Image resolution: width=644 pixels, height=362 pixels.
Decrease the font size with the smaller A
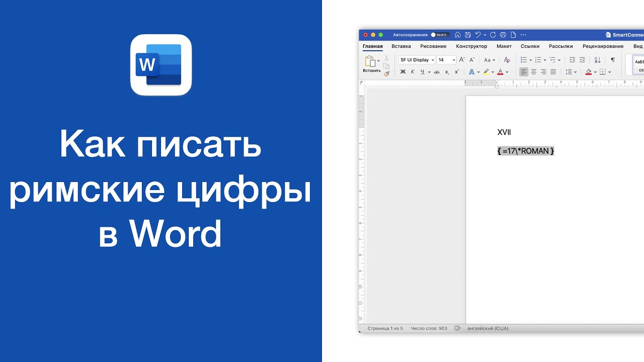tap(472, 59)
